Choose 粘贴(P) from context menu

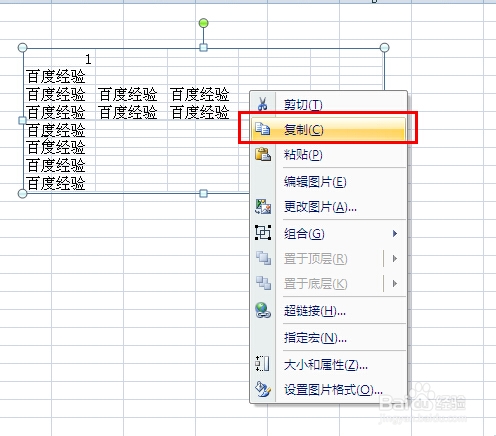328,155
